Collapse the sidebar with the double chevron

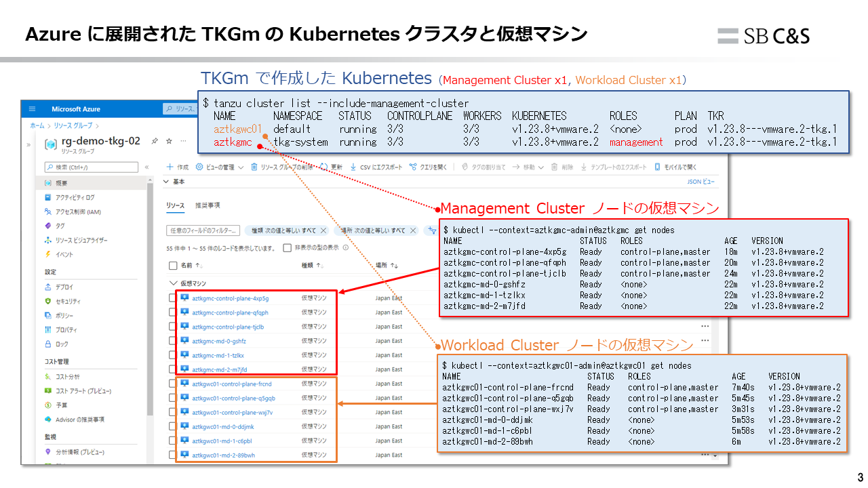pos(147,167)
